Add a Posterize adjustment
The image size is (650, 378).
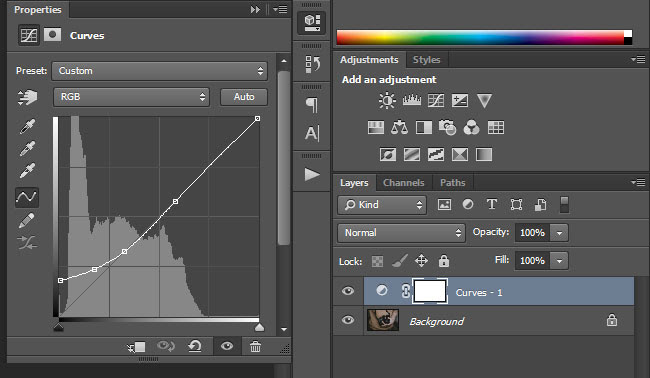pyautogui.click(x=412, y=155)
